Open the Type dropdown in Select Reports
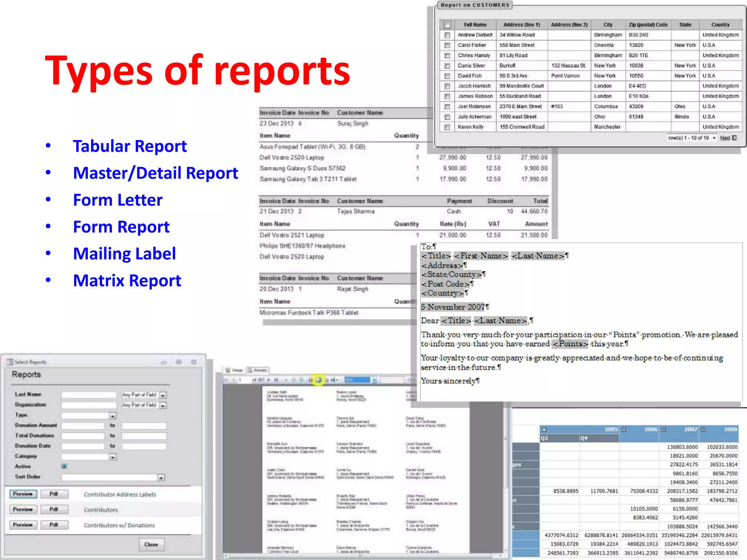The height and width of the screenshot is (560, 747). [113, 416]
